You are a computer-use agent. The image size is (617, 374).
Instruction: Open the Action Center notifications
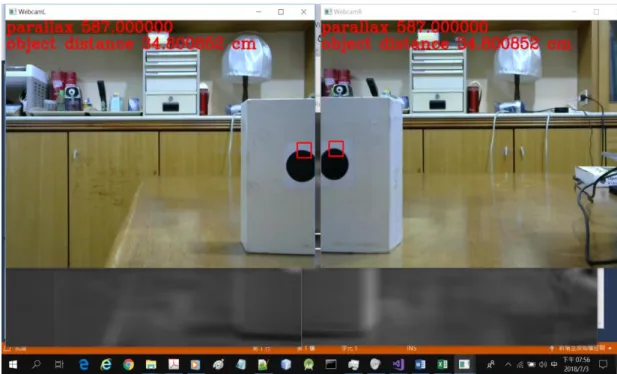click(x=603, y=365)
